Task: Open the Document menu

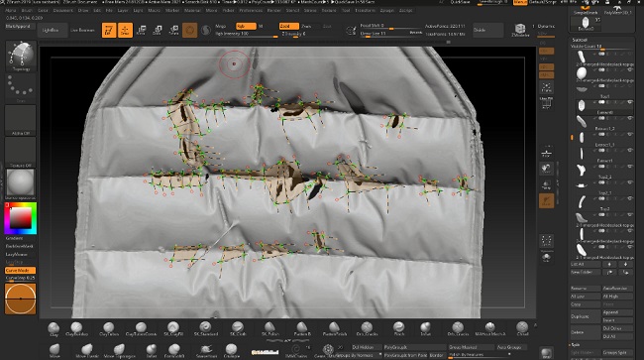Action: (62, 10)
